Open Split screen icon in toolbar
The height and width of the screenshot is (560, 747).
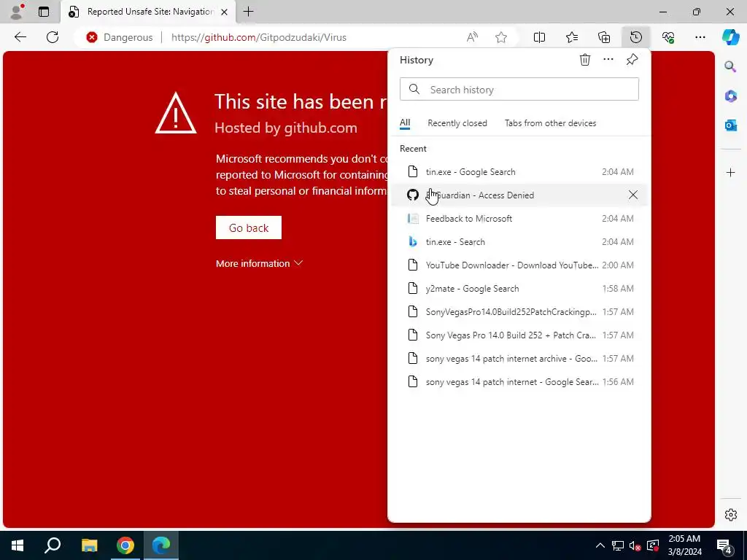(539, 37)
